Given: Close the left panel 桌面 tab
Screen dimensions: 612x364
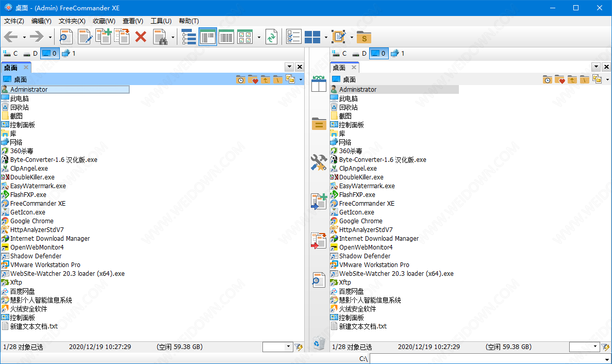Looking at the screenshot, I should [26, 68].
